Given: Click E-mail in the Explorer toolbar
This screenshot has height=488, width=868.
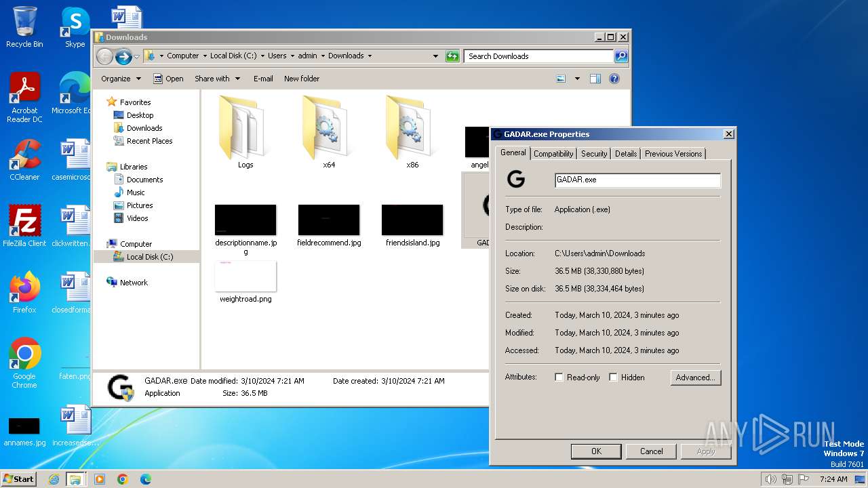Looking at the screenshot, I should [263, 79].
